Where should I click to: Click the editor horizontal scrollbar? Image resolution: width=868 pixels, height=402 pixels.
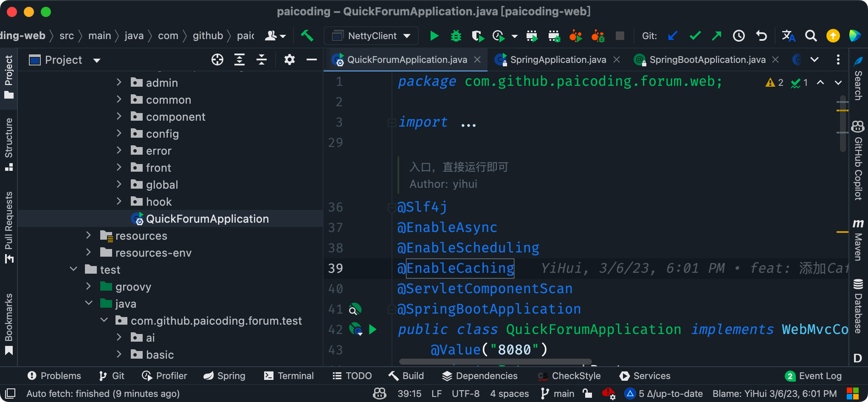tap(495, 362)
